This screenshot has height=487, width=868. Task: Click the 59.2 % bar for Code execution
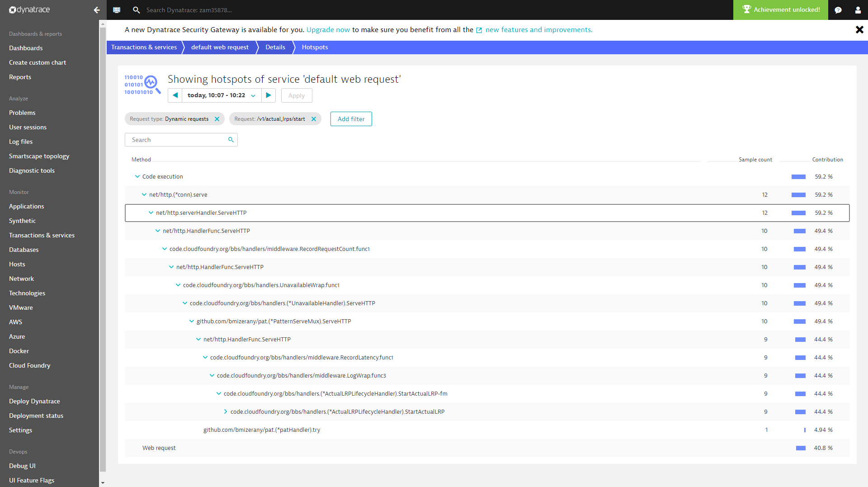point(798,177)
